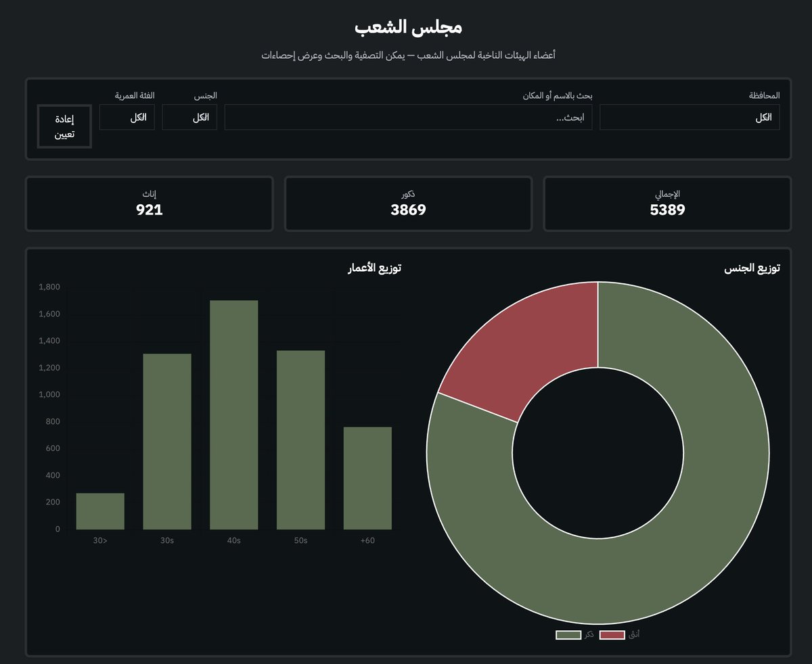Click the ذكور 3869 stat card
The height and width of the screenshot is (664, 812).
408,203
